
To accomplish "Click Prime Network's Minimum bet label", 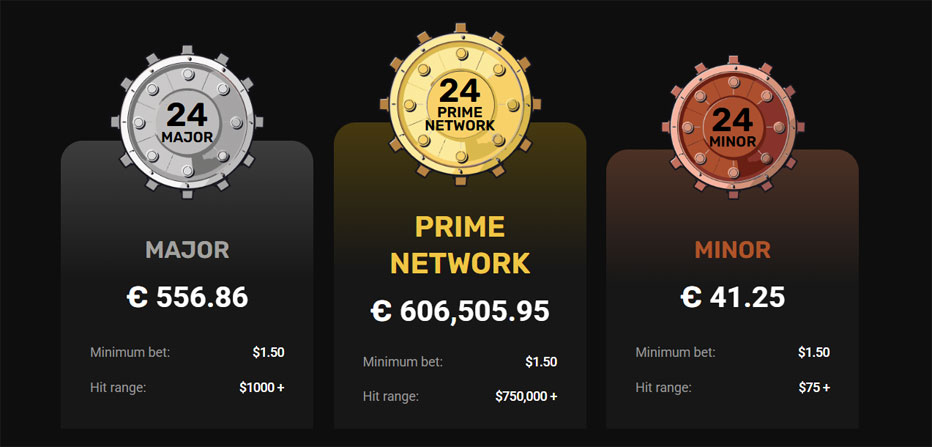I will 403,361.
